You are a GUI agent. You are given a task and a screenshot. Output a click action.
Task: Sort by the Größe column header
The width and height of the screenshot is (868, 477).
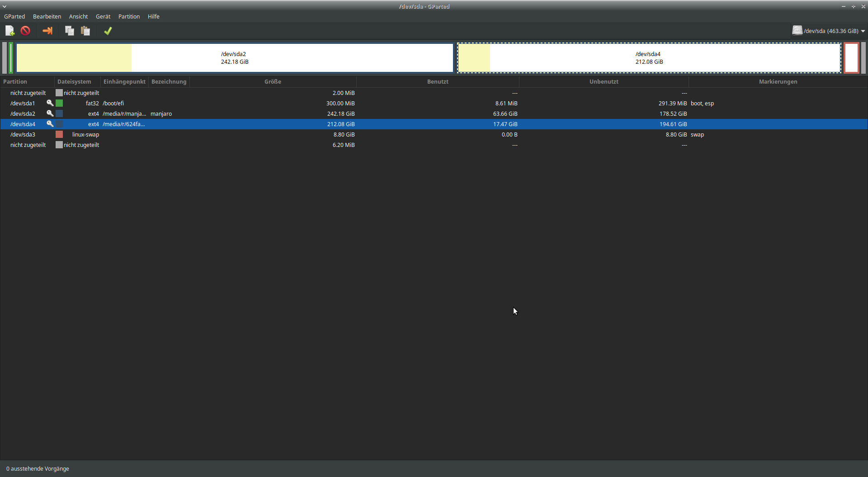pos(273,82)
